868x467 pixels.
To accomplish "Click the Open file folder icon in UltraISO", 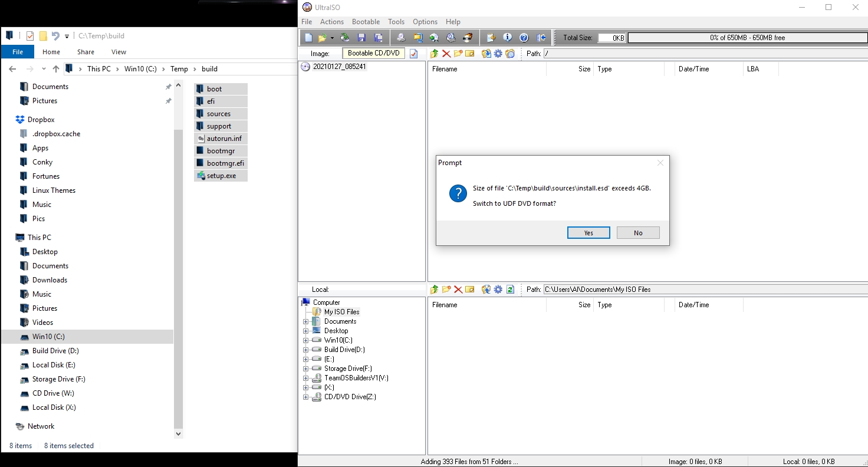I will (x=322, y=38).
